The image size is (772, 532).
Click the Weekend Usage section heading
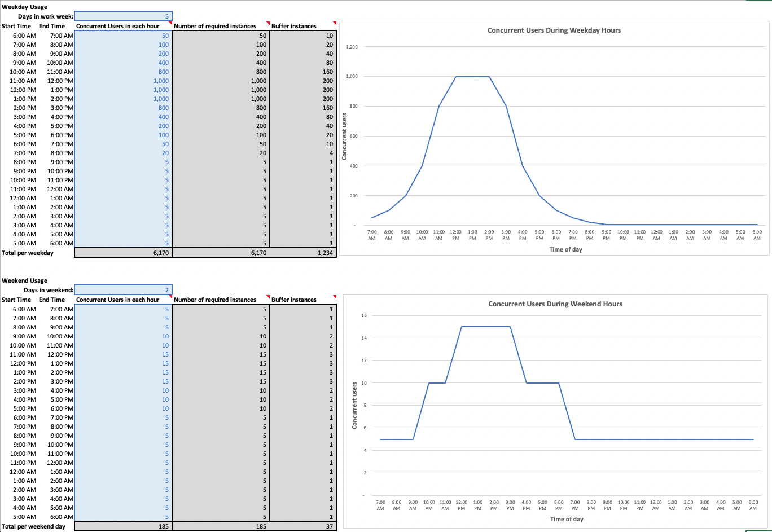coord(24,280)
